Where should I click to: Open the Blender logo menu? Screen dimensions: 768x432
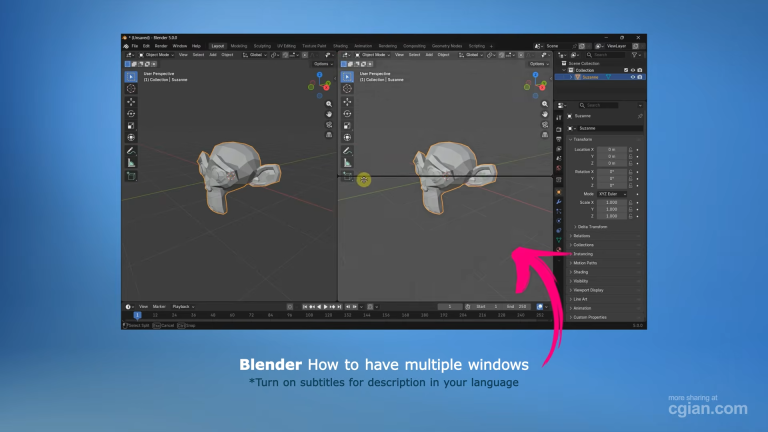(126, 46)
